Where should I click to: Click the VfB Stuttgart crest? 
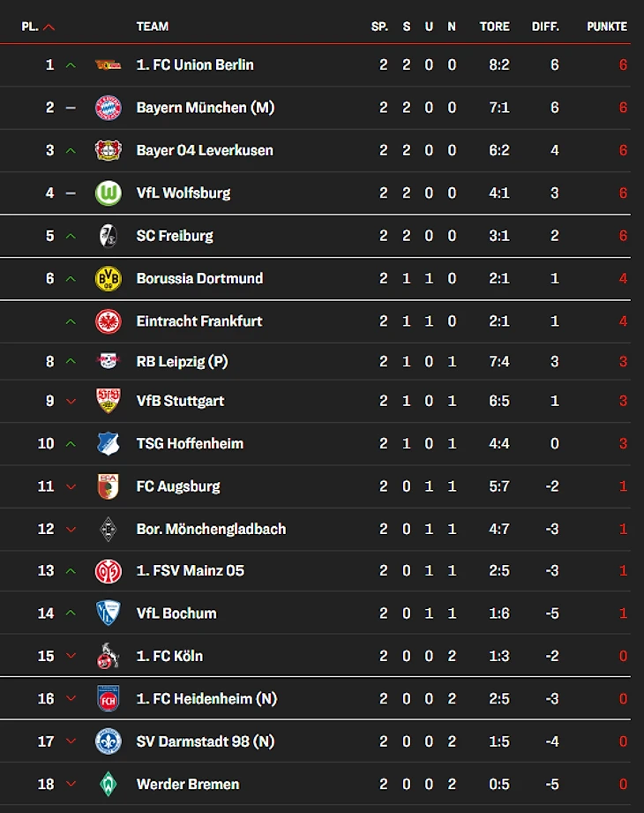point(108,401)
